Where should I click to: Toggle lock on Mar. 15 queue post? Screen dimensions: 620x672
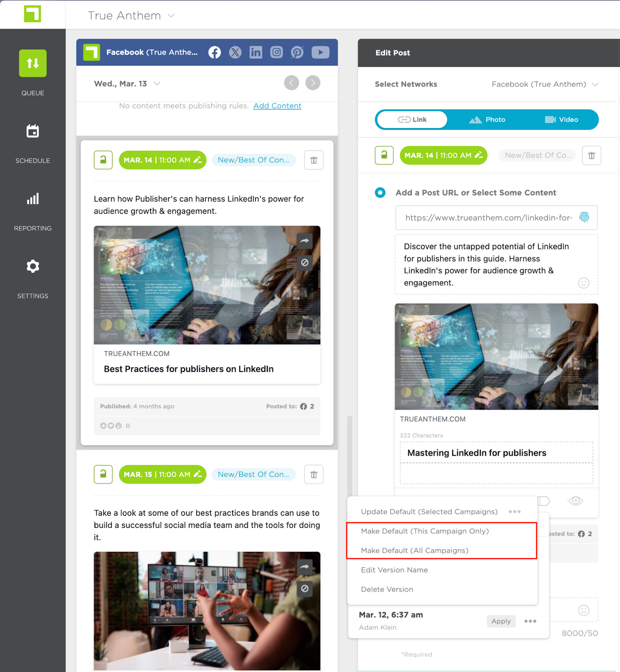pyautogui.click(x=103, y=475)
